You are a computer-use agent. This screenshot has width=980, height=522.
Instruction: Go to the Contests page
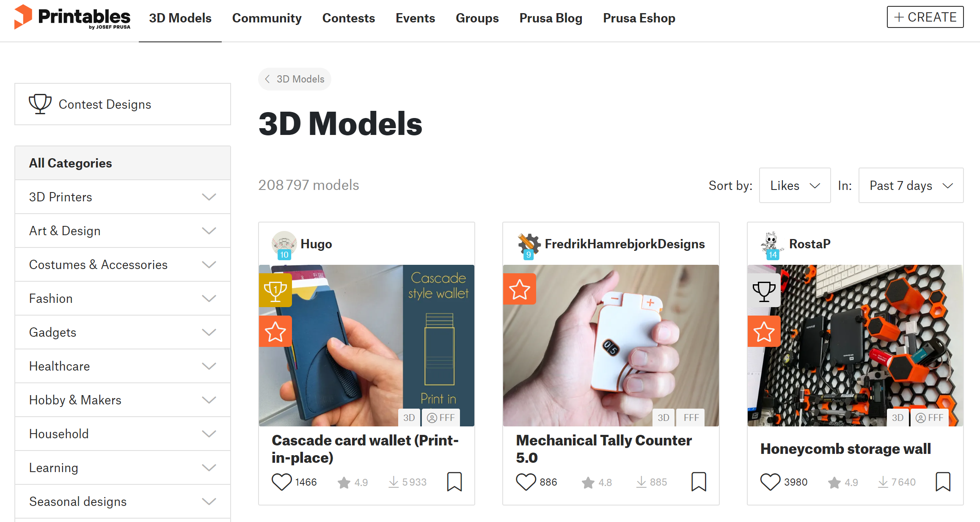coord(348,18)
